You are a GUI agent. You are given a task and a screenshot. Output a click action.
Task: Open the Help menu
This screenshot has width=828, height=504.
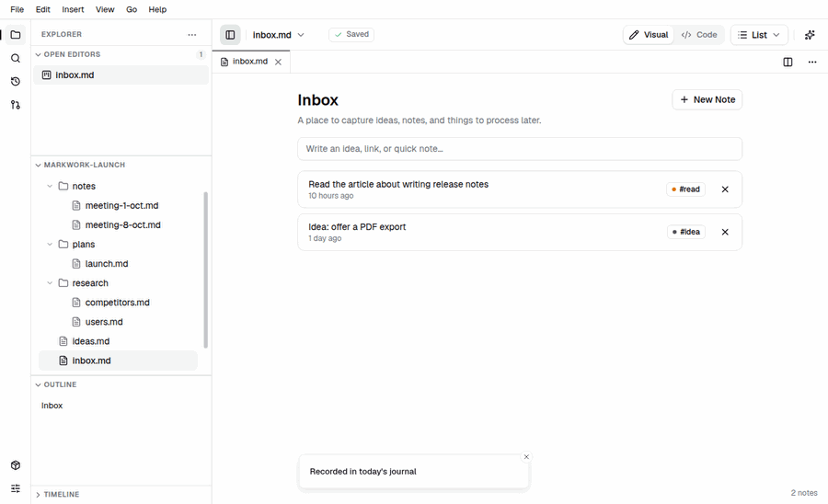pyautogui.click(x=157, y=9)
